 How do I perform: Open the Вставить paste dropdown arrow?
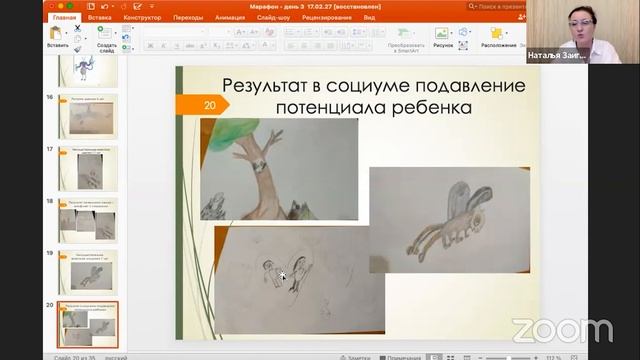click(67, 33)
